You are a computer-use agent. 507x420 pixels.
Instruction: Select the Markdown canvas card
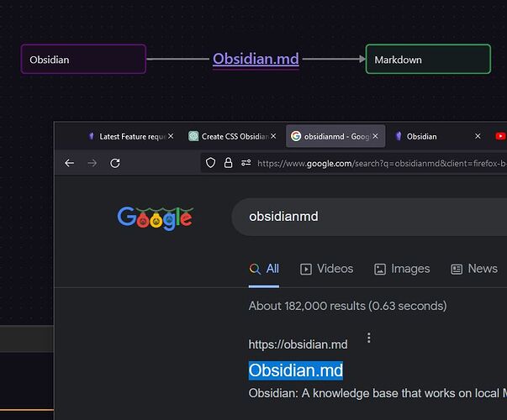[x=428, y=59]
